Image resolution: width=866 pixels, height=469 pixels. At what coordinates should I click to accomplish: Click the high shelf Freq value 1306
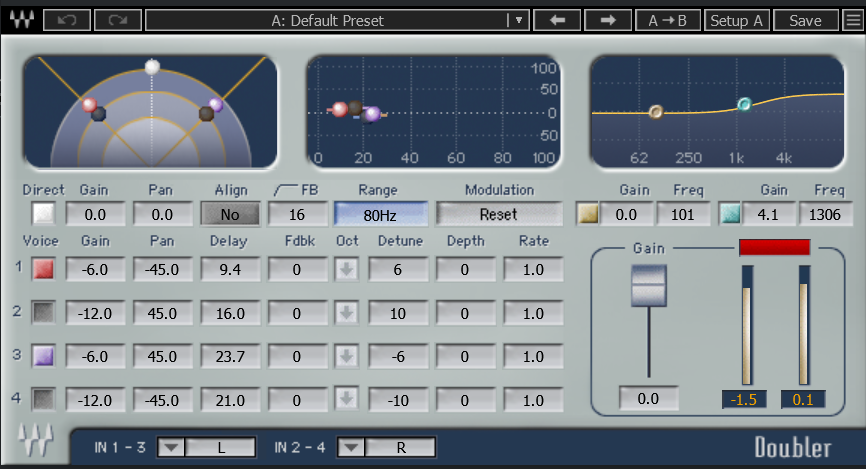(x=825, y=214)
